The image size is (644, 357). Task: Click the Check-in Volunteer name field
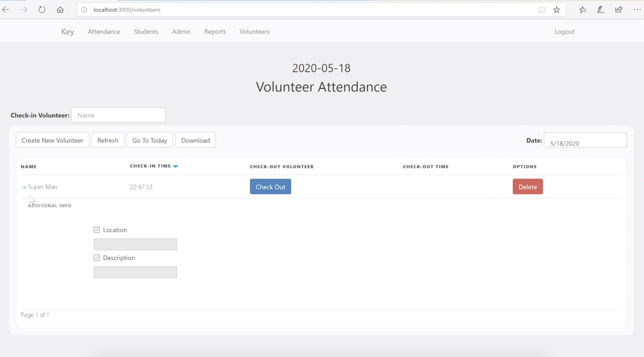click(x=118, y=115)
